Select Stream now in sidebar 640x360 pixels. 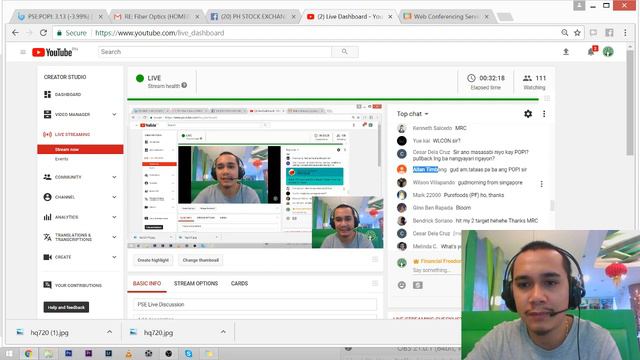point(80,149)
